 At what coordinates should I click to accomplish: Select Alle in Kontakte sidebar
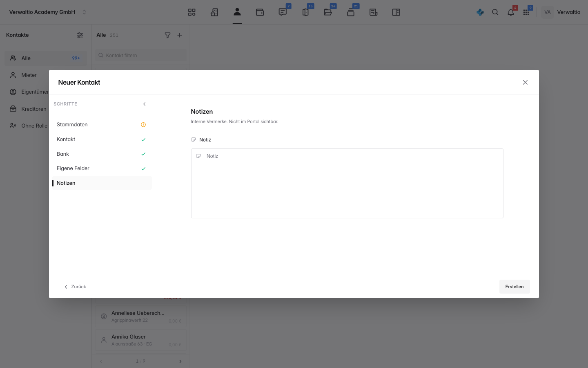(46, 58)
